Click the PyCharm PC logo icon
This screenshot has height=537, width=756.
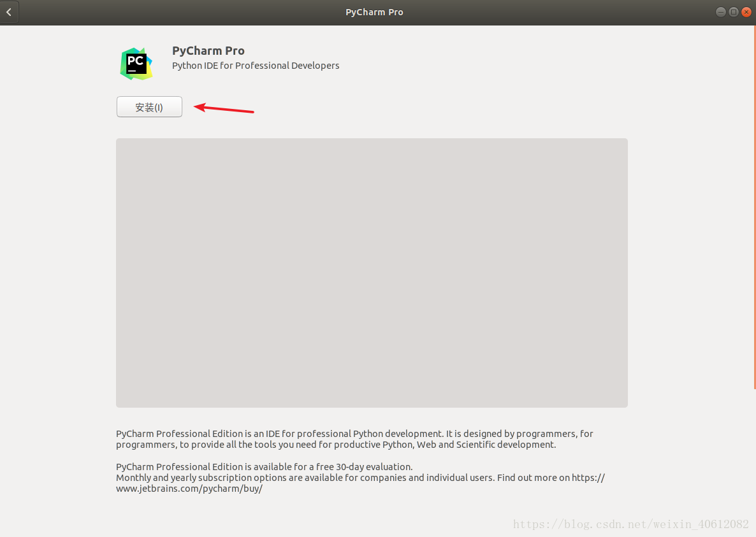point(136,64)
